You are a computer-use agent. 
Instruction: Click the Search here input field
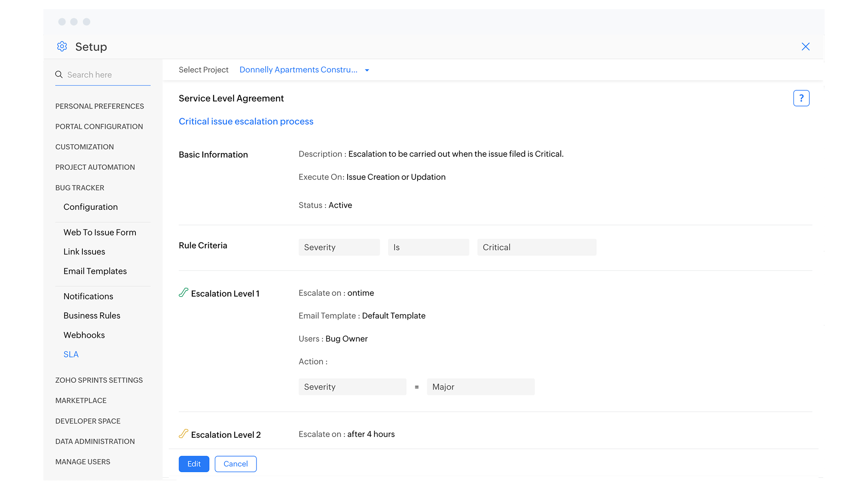coord(108,75)
